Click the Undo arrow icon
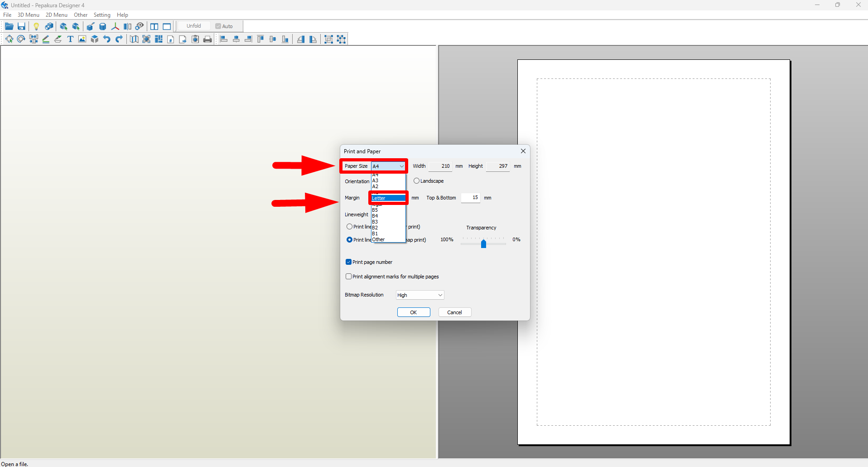The image size is (868, 467). point(107,39)
